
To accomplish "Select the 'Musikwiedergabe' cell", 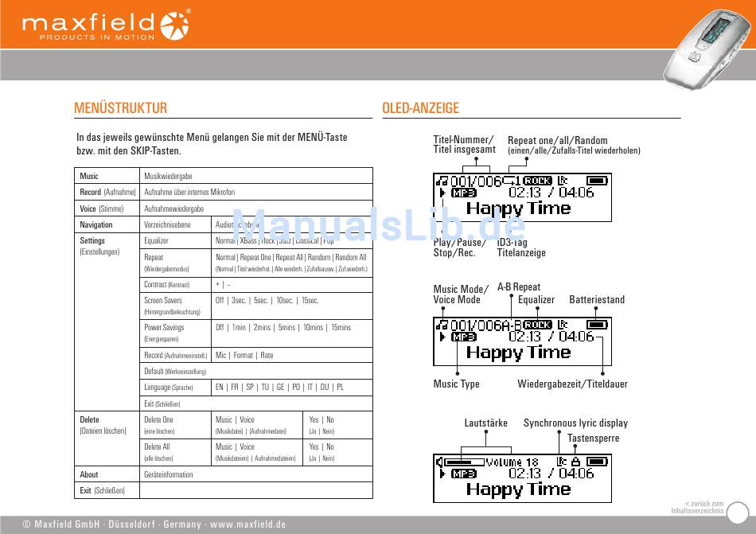I will click(256, 176).
